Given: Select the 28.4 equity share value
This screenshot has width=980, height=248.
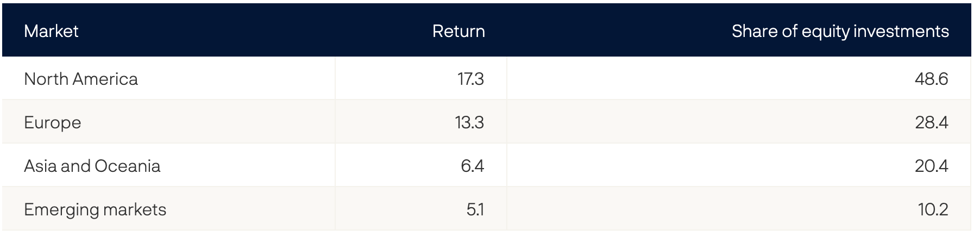Looking at the screenshot, I should [x=931, y=122].
